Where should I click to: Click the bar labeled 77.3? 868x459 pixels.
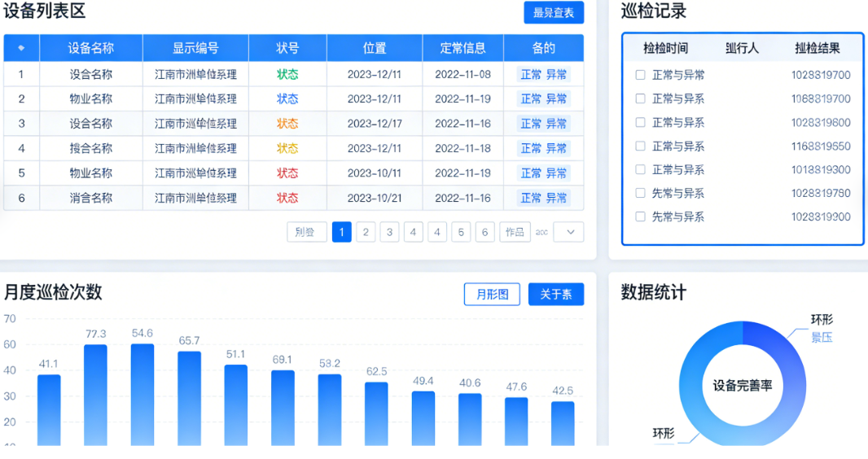coord(95,394)
